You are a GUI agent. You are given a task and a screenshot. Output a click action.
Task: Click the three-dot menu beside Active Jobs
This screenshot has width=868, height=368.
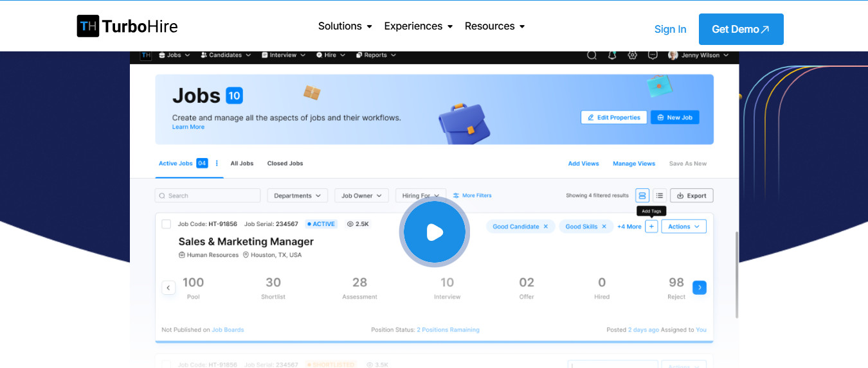[217, 163]
